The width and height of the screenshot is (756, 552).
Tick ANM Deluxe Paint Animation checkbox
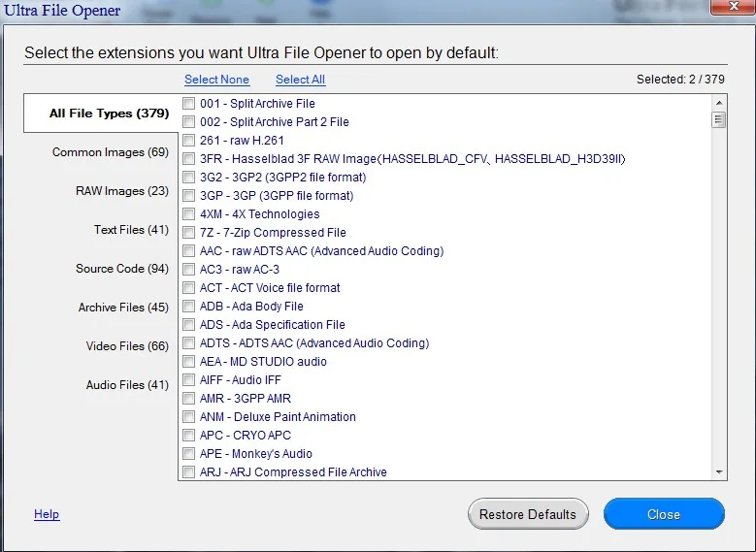pyautogui.click(x=188, y=416)
